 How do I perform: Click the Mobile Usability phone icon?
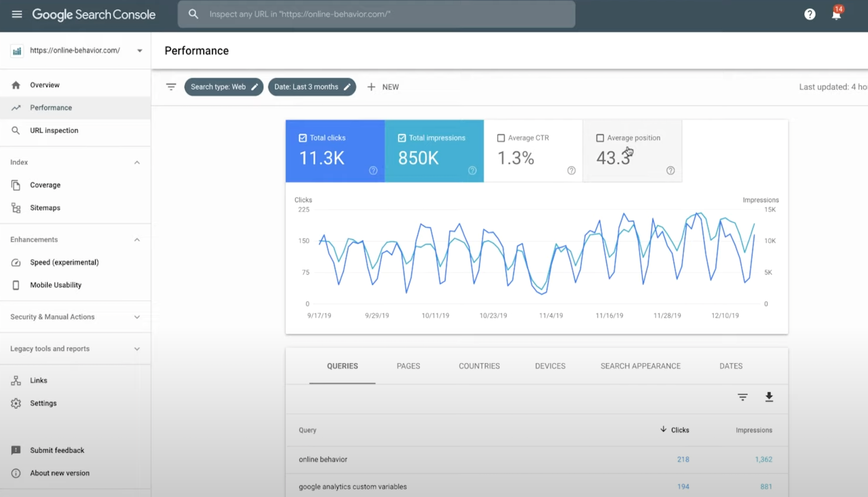coord(16,285)
